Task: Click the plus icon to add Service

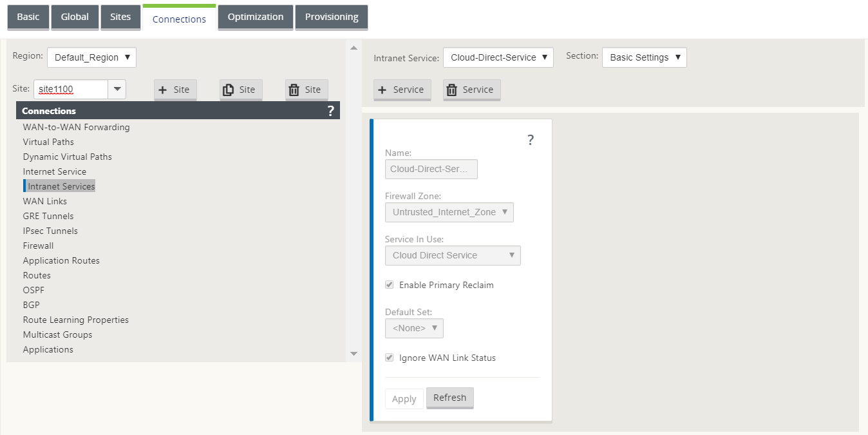Action: point(382,90)
